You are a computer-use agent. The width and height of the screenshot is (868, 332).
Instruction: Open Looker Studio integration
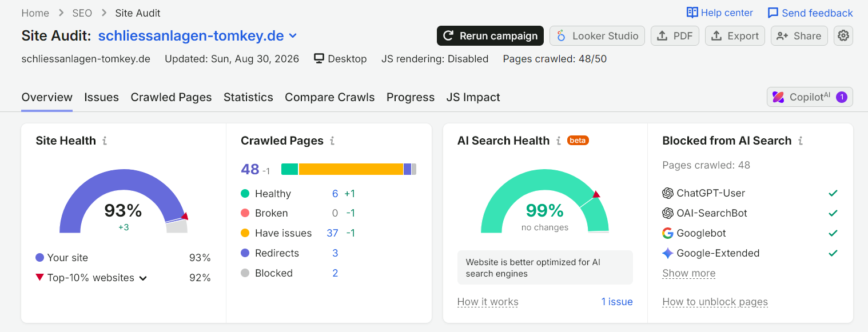[597, 36]
